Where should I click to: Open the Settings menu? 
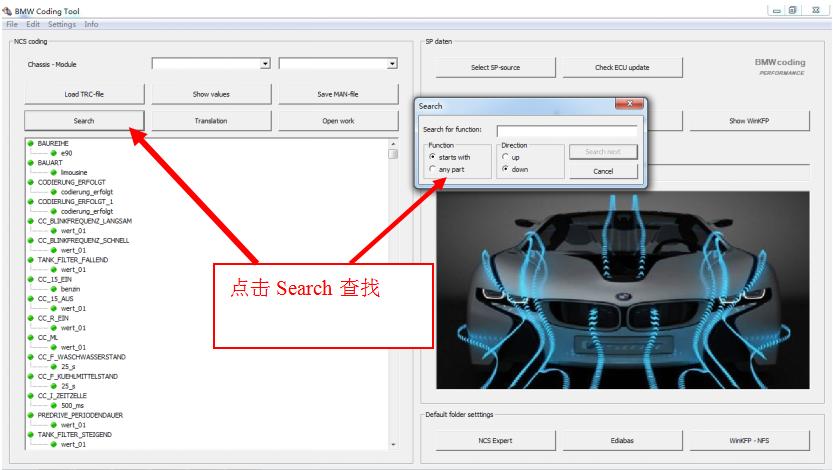62,24
